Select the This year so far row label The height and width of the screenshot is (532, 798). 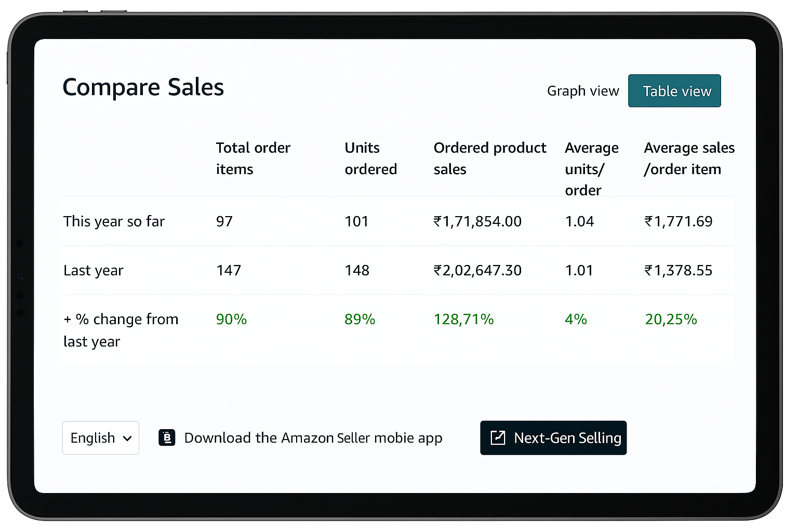click(114, 221)
